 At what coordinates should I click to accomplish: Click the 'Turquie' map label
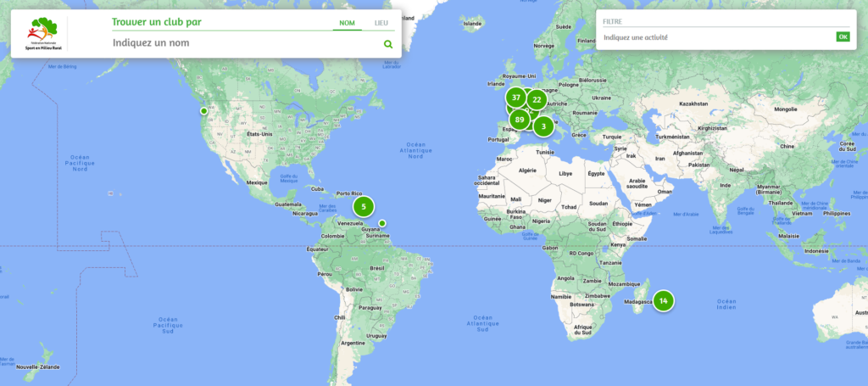[612, 137]
